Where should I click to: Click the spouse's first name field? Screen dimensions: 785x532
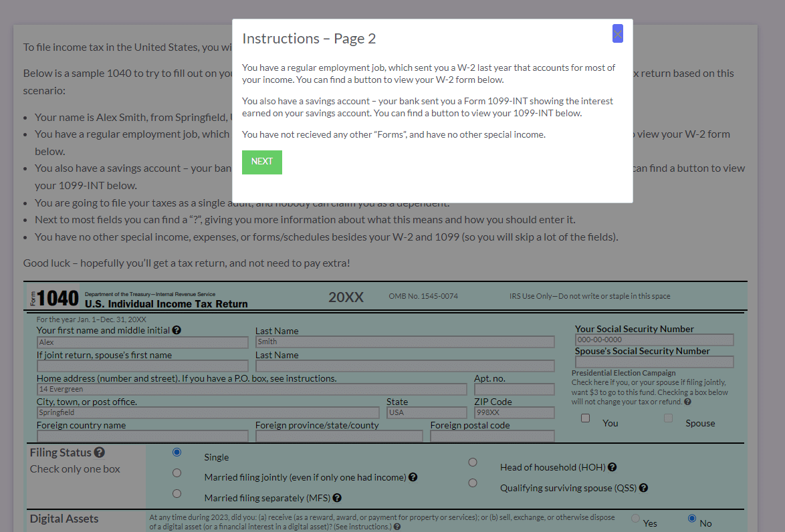(142, 366)
